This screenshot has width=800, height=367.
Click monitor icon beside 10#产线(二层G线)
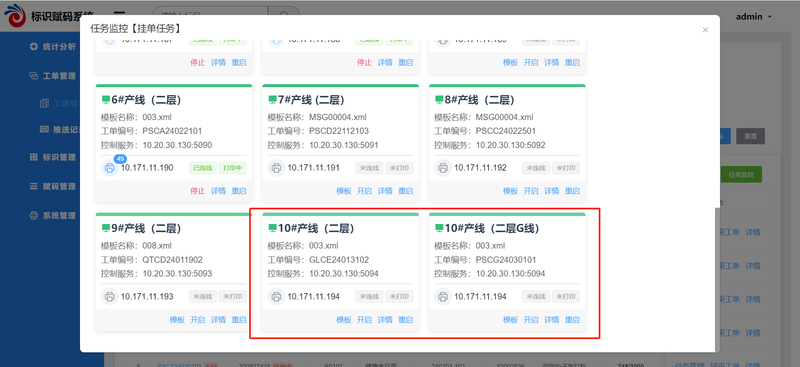(x=439, y=228)
